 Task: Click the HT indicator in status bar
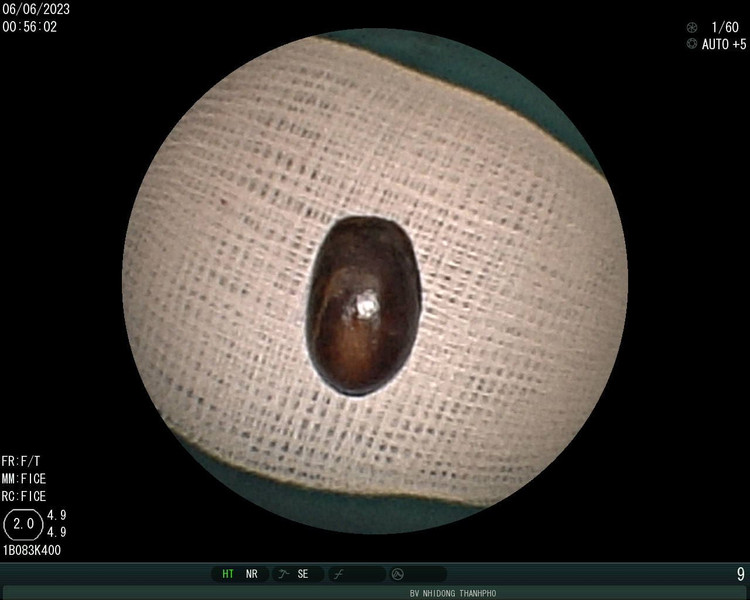[228, 574]
